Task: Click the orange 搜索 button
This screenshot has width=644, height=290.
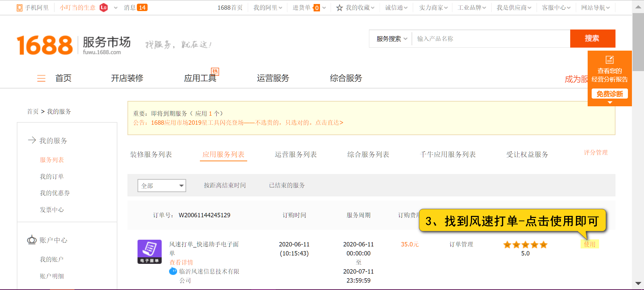Action: pos(593,39)
